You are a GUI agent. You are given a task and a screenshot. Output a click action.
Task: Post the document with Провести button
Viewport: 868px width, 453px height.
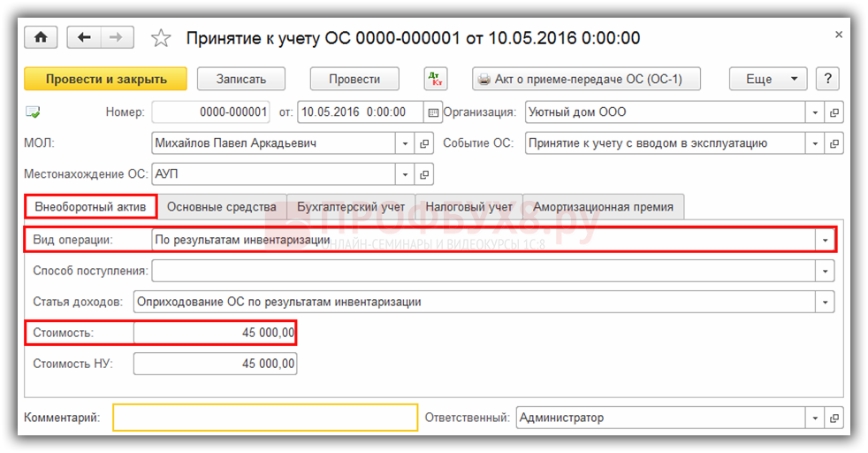(x=354, y=80)
